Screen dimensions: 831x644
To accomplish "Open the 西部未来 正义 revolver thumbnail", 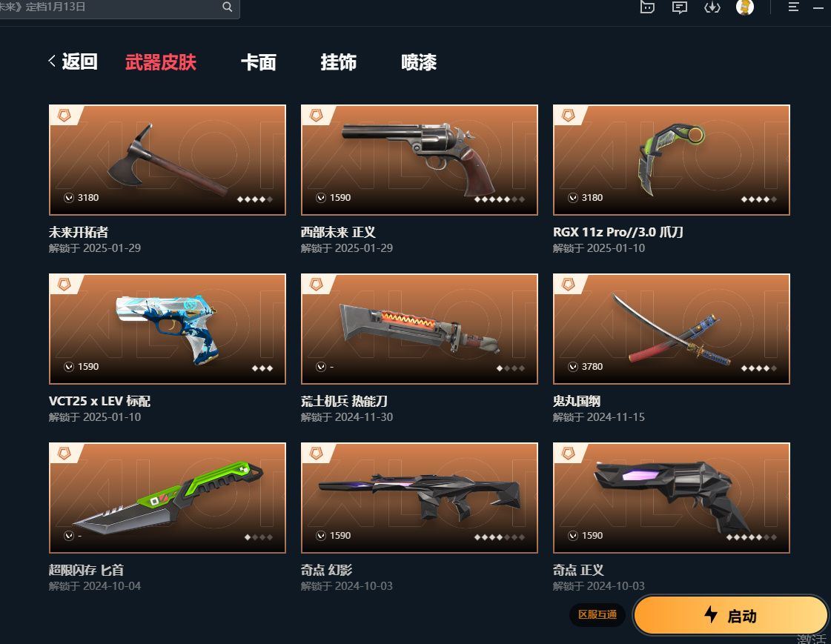I will (x=420, y=160).
